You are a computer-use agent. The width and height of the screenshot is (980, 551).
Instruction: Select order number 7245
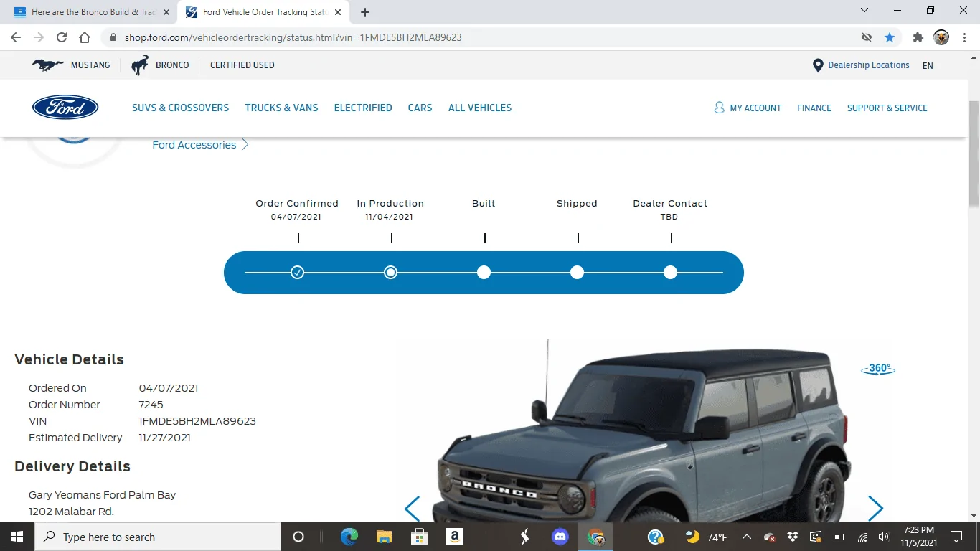(151, 405)
